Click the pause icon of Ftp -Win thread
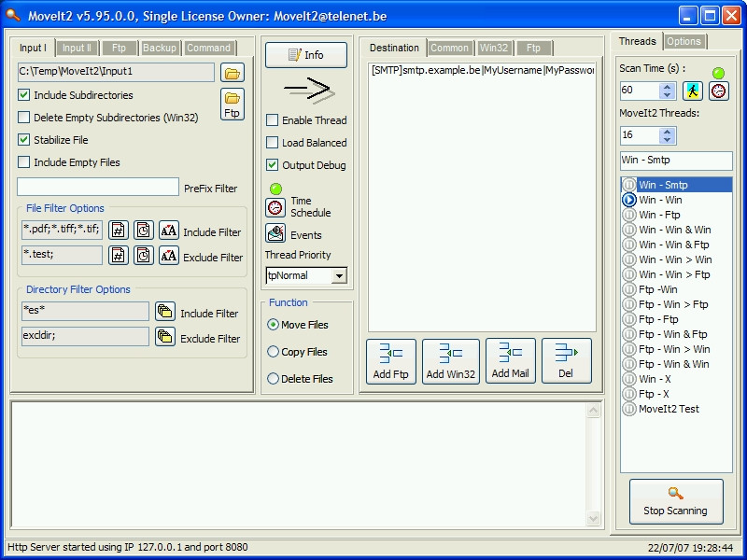 coord(629,289)
